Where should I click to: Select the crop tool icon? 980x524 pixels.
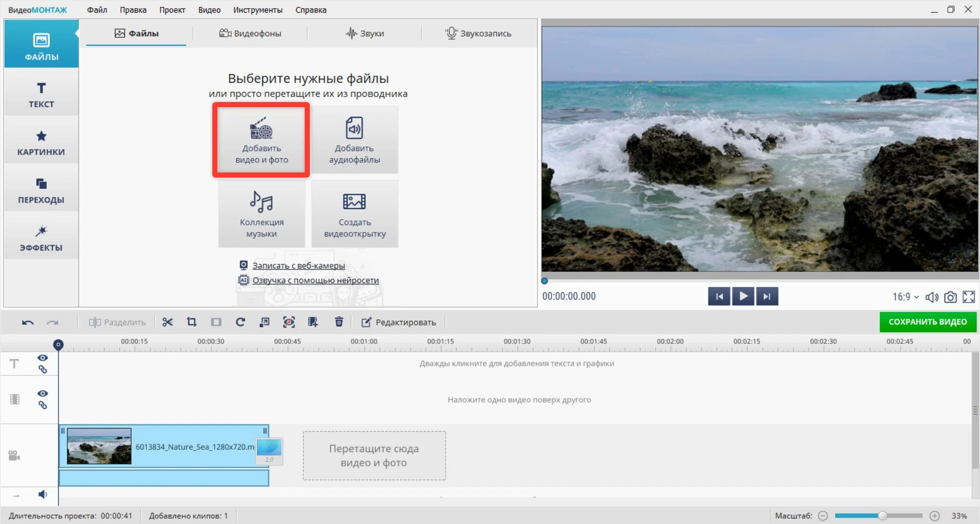pyautogui.click(x=191, y=322)
